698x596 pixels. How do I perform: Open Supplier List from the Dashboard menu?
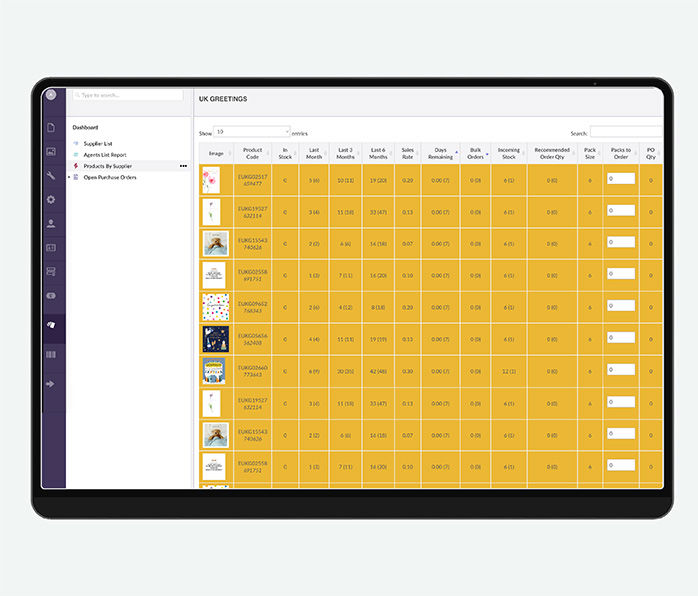98,143
